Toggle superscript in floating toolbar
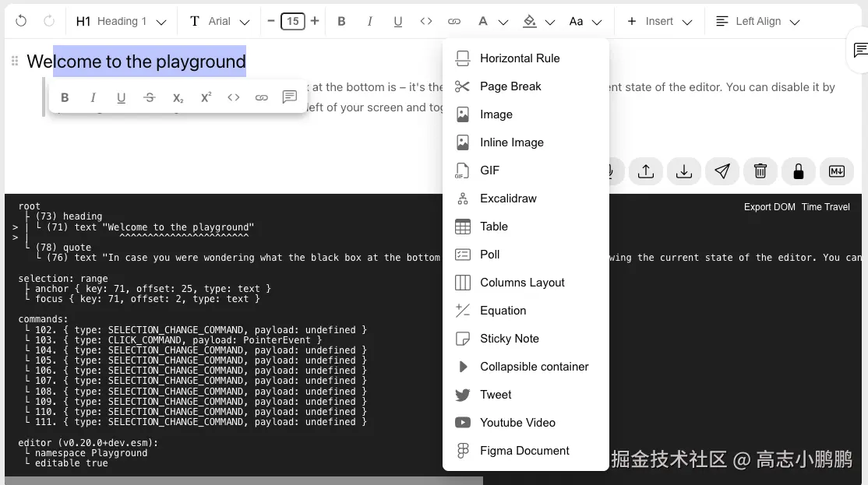The width and height of the screenshot is (868, 485). pyautogui.click(x=206, y=97)
